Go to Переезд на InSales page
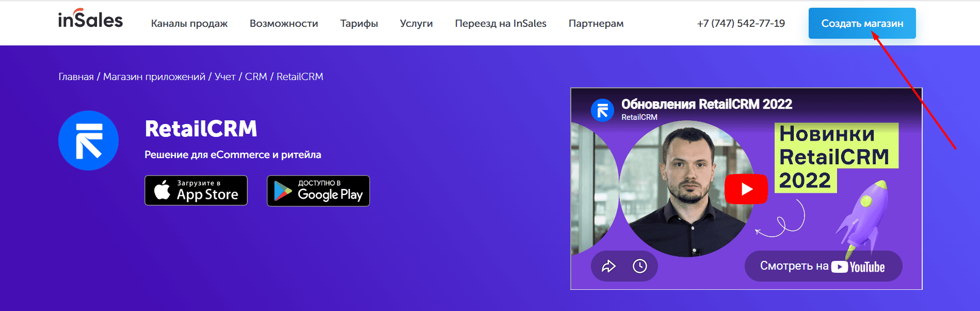The width and height of the screenshot is (980, 311). coord(501,24)
